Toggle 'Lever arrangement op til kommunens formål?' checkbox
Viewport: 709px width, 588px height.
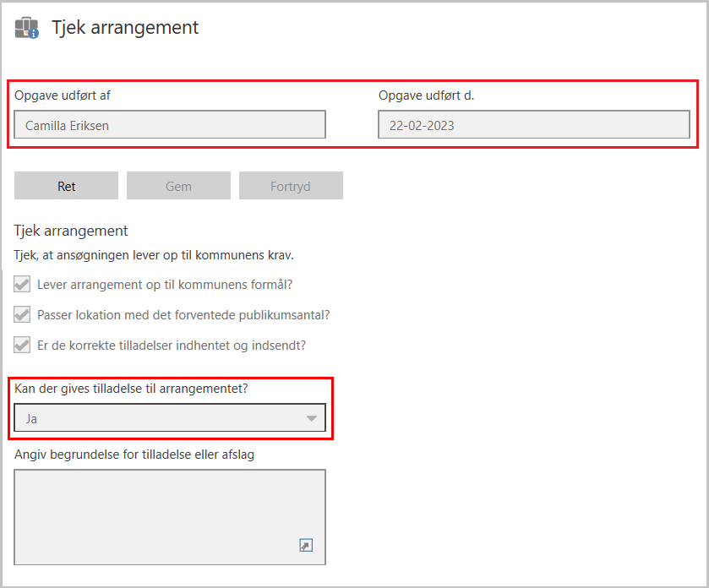[23, 285]
